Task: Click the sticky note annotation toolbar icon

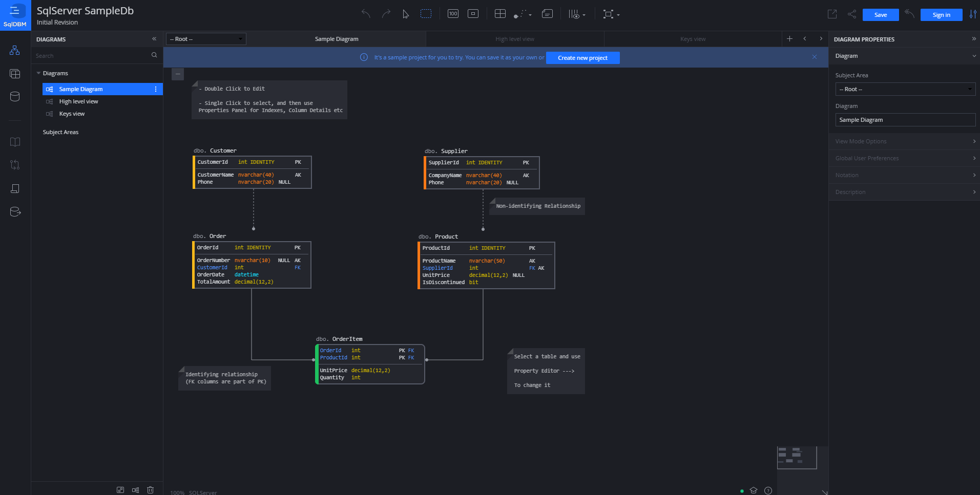Action: click(x=547, y=14)
